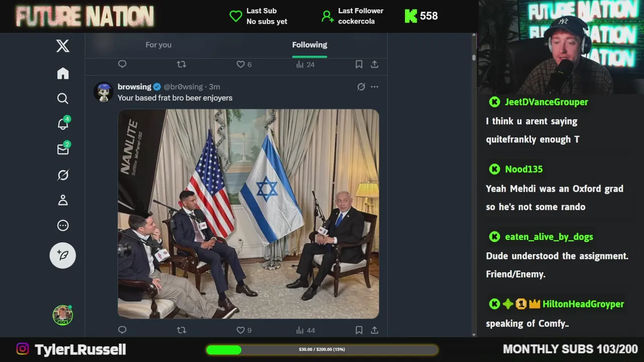Viewport: 644px width, 362px height.
Task: Open account avatar menu at sidebar bottom
Action: 63,315
